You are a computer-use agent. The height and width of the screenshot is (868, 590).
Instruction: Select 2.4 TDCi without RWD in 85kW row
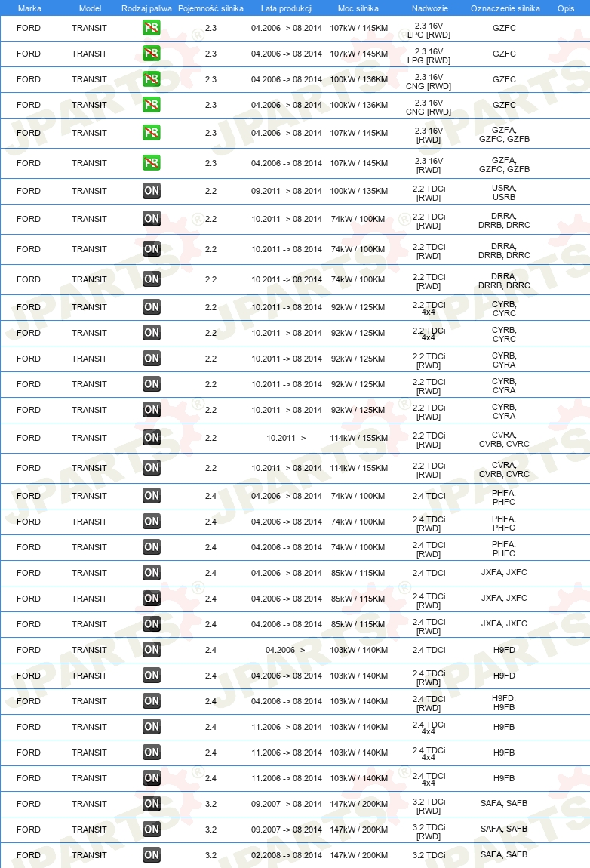pos(429,573)
